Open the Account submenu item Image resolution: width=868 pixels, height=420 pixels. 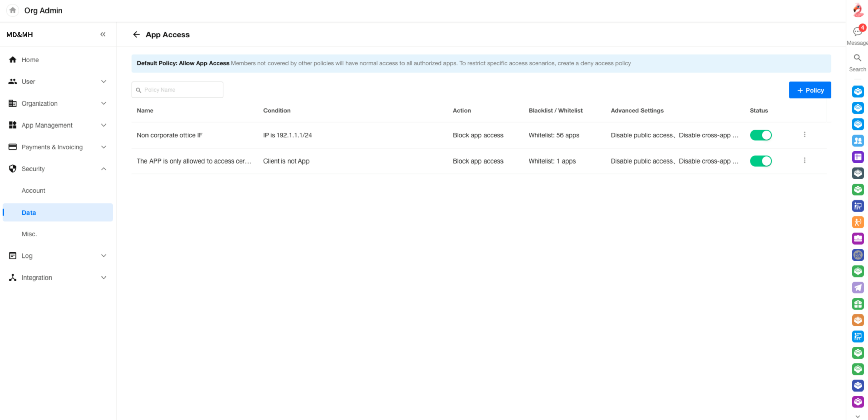point(33,190)
